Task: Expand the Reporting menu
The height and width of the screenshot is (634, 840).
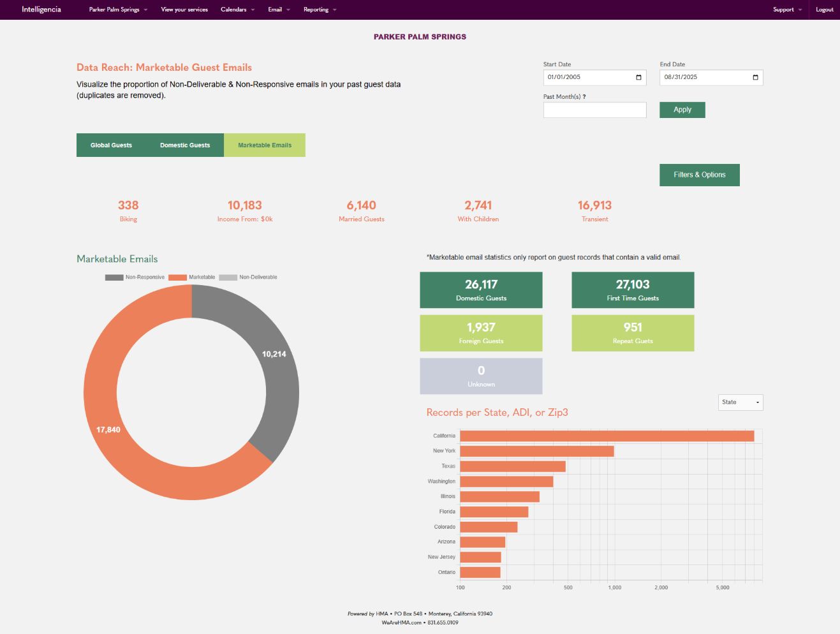Action: 320,10
